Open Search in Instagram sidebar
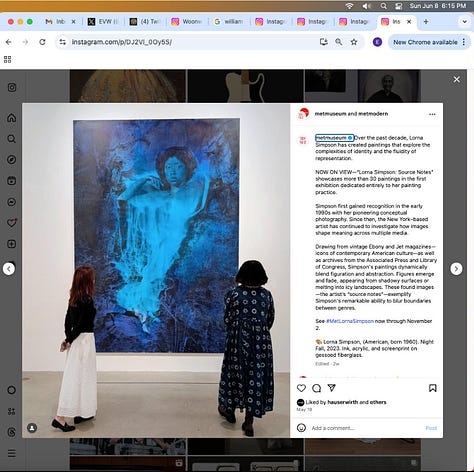Image resolution: width=474 pixels, height=472 pixels. [12, 139]
